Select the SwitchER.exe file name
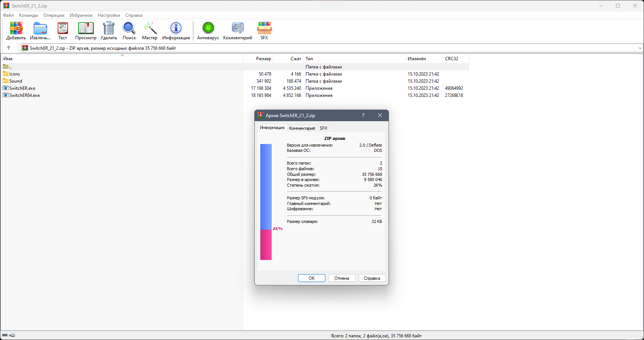This screenshot has height=340, width=644. pos(22,88)
